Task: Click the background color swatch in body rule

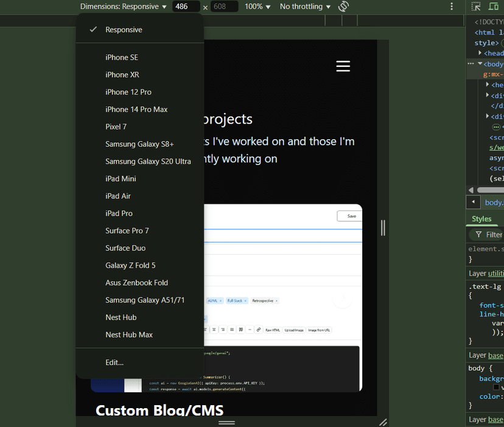Action: (x=496, y=387)
